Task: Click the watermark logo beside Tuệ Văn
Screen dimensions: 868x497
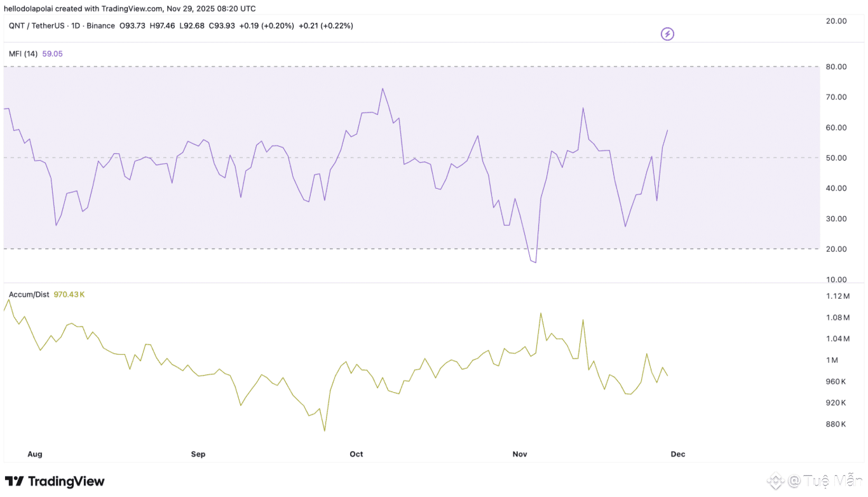Action: pos(775,482)
